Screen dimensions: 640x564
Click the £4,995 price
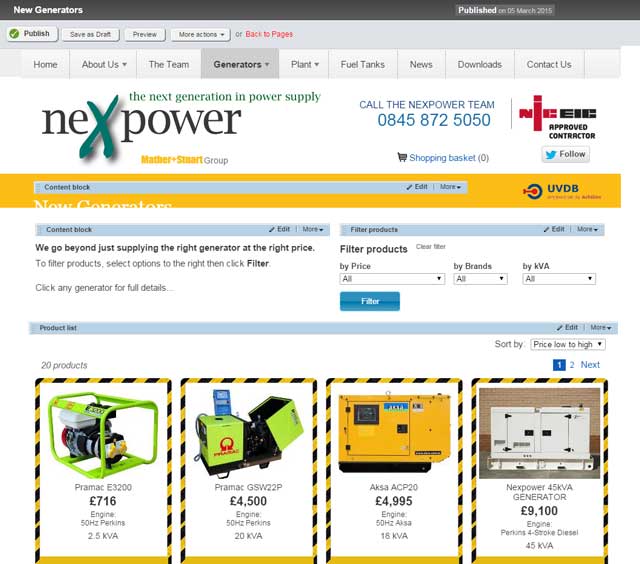coord(394,501)
